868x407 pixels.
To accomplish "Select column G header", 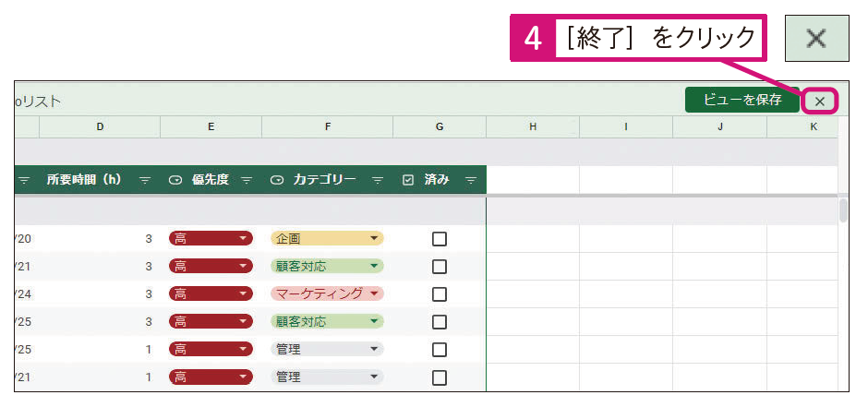I will tap(440, 126).
